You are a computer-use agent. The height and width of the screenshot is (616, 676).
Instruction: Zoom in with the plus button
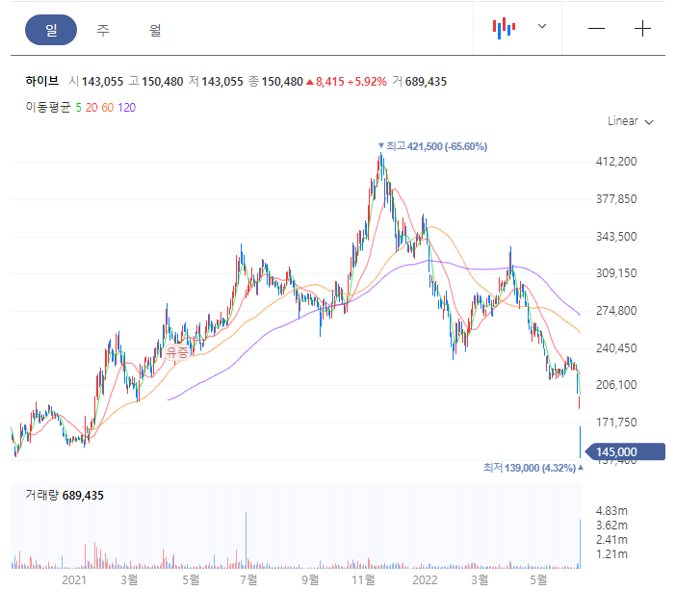(642, 29)
